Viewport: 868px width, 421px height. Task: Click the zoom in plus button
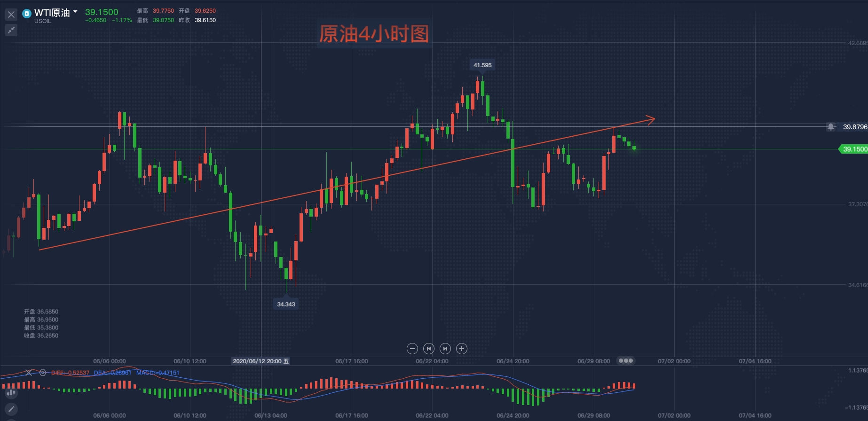pos(462,349)
